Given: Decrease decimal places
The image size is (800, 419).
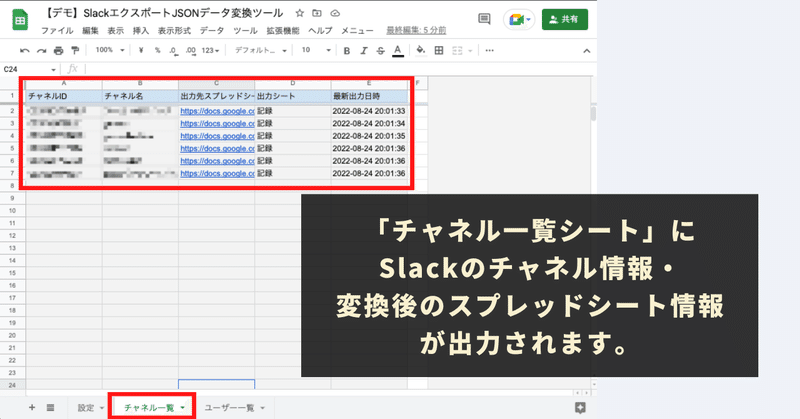Looking at the screenshot, I should [x=173, y=51].
